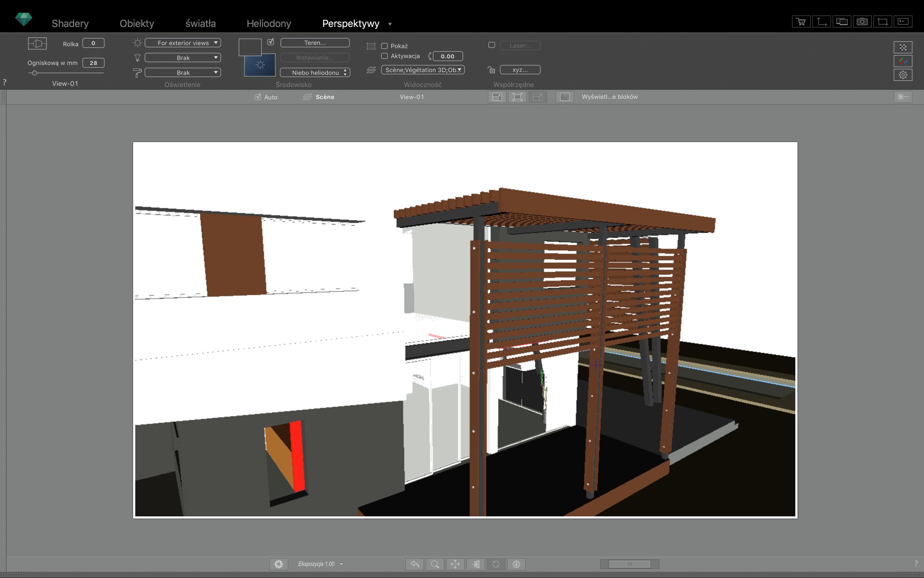924x578 pixels.
Task: Start rendering with the checkered render icon
Action: pyautogui.click(x=903, y=47)
